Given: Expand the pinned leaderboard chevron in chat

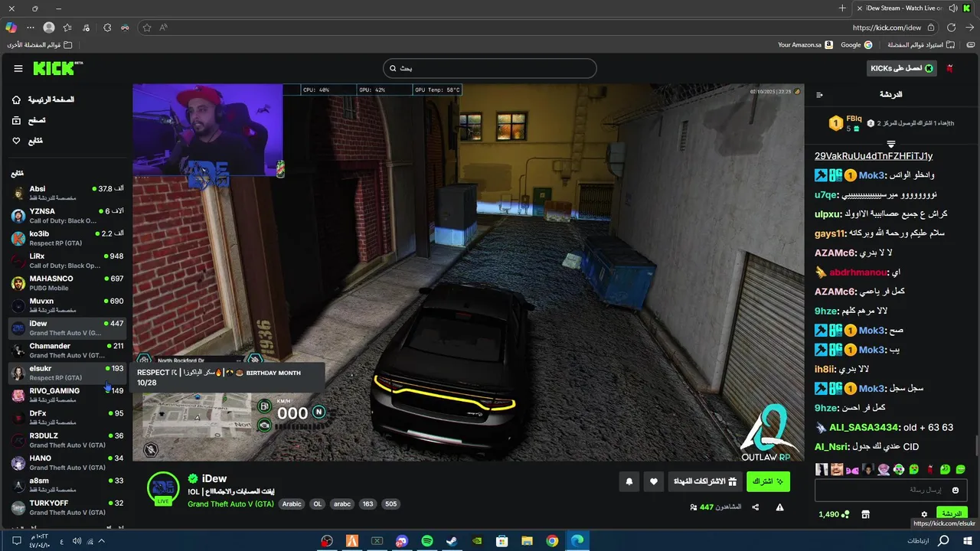Looking at the screenshot, I should 890,144.
